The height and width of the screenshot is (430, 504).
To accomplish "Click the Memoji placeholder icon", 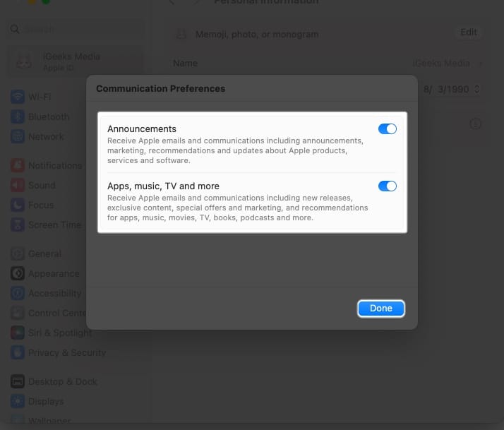I will (x=181, y=34).
